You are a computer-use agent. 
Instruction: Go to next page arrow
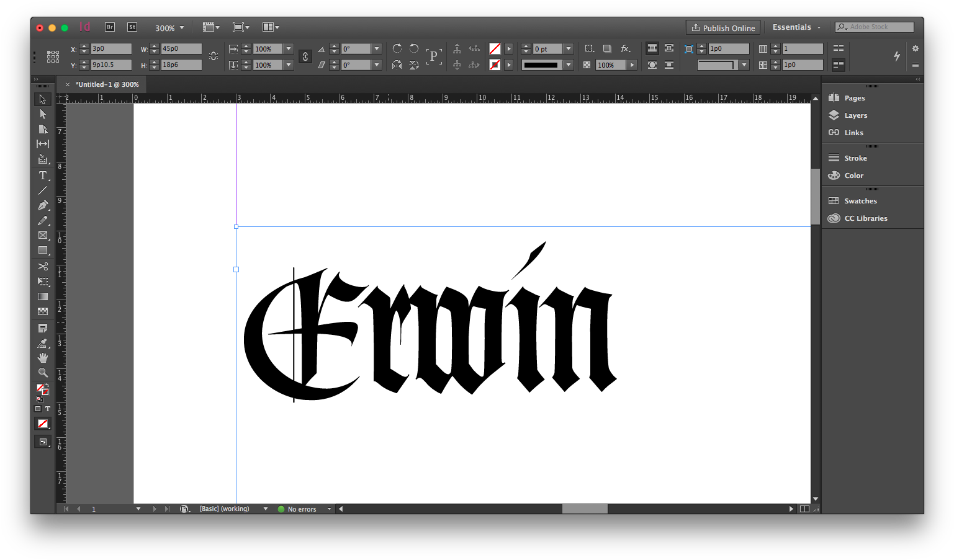pos(155,509)
